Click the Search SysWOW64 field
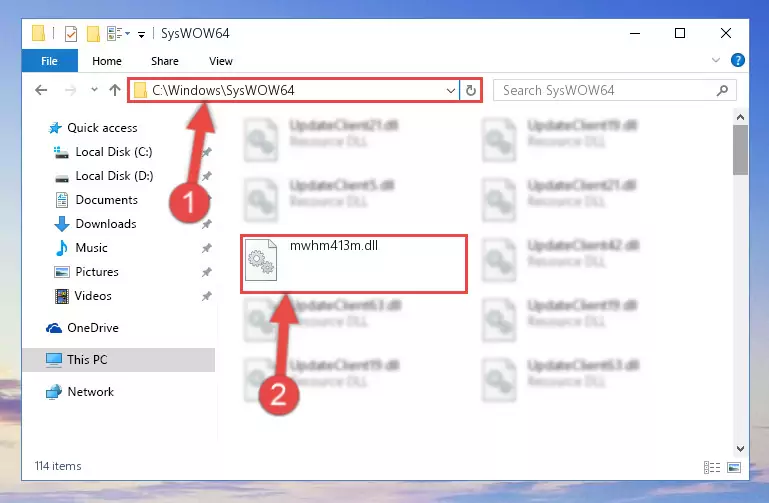 pos(614,90)
